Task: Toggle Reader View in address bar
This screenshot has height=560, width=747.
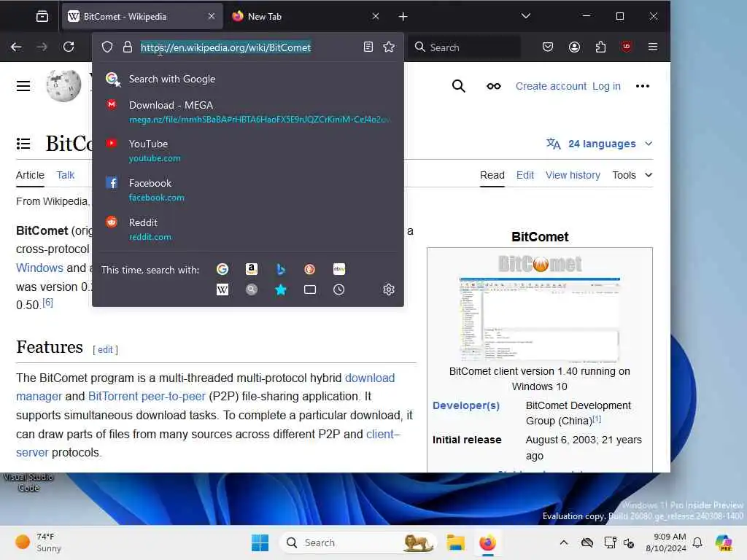Action: 368,47
